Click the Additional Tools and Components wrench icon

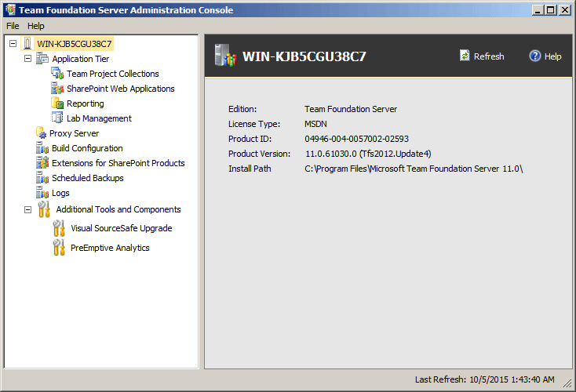pos(44,209)
